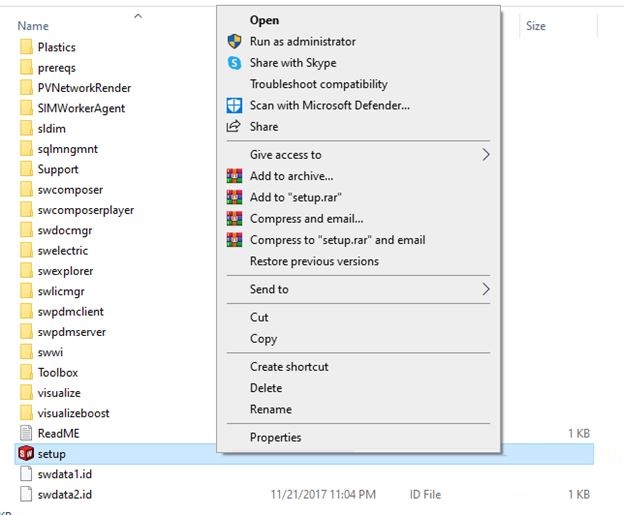Click the Size column header
The image size is (624, 515).
click(x=536, y=26)
